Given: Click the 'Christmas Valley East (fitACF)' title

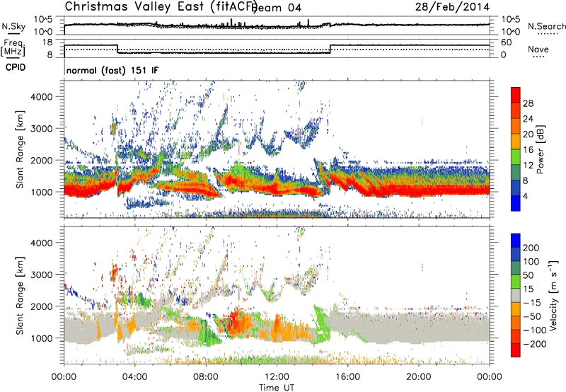Looking at the screenshot, I should tap(161, 6).
